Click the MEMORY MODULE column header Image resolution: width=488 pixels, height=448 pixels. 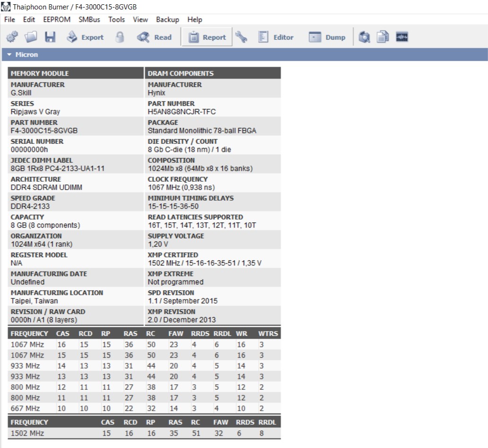76,73
